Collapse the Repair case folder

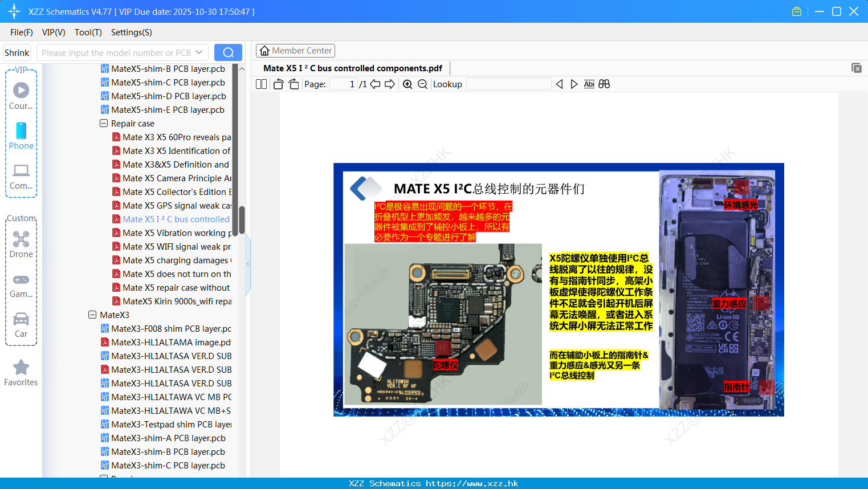[x=104, y=123]
